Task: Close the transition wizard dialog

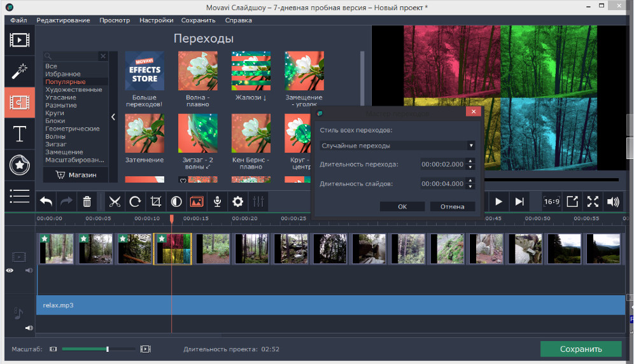Action: (474, 111)
